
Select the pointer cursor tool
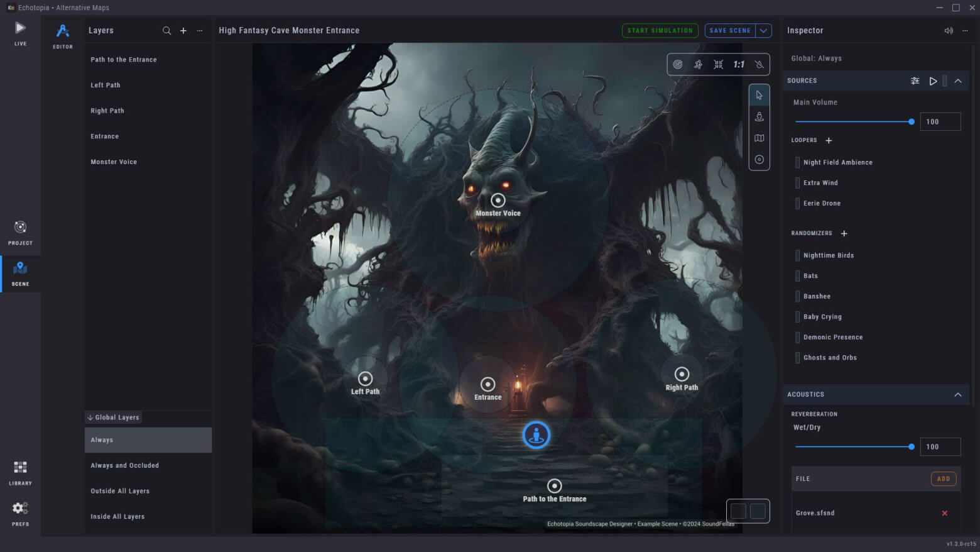pyautogui.click(x=759, y=96)
